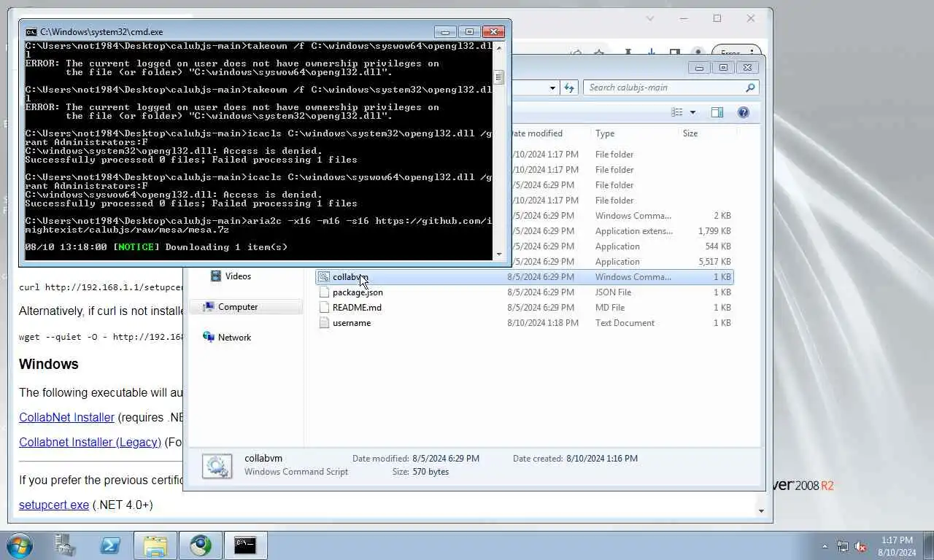Click the collabvm icon in the details pane

217,466
